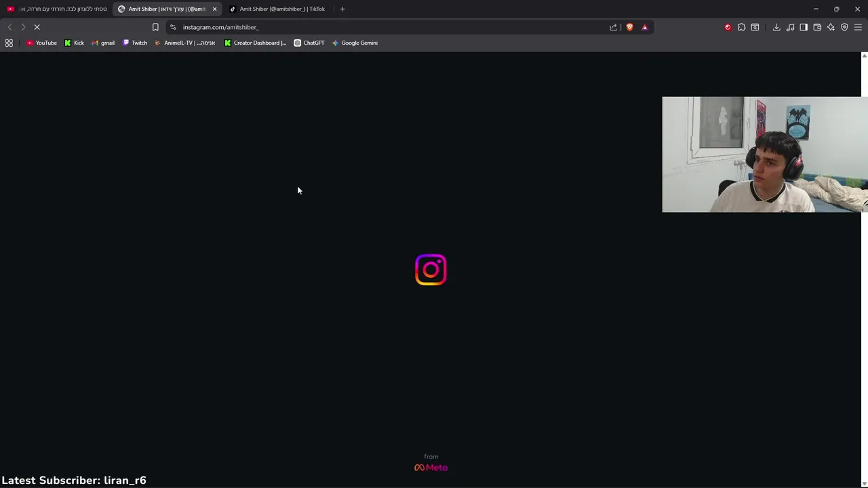Open the AnimeIL-TV bookmark
The width and height of the screenshot is (868, 488).
(x=185, y=43)
